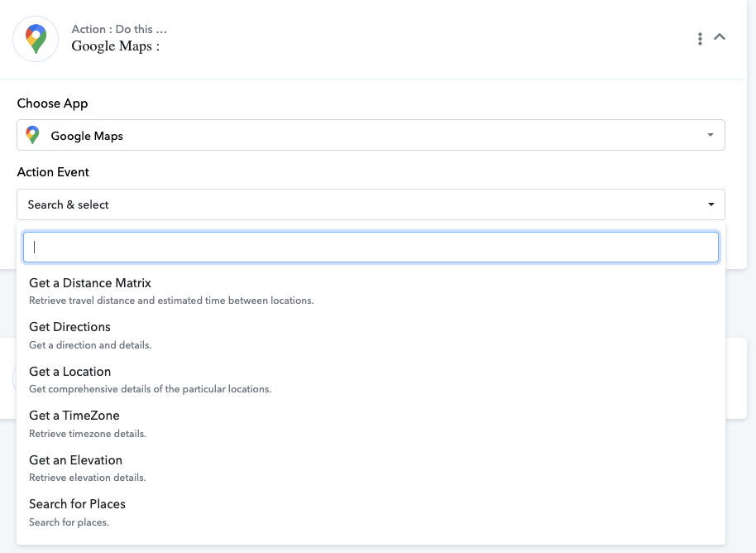Image resolution: width=756 pixels, height=553 pixels.
Task: Choose the Get Directions action
Action: [371, 335]
